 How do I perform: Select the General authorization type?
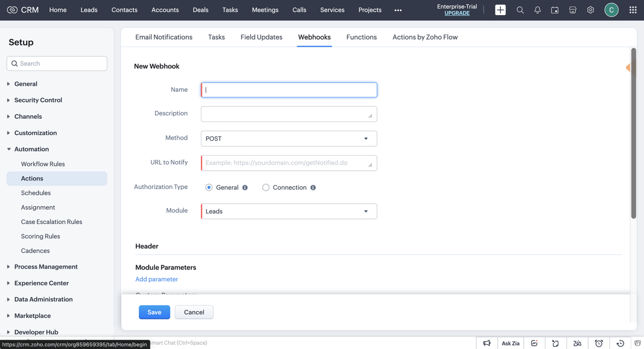click(209, 188)
